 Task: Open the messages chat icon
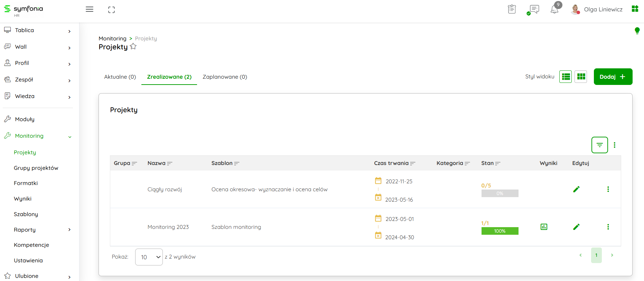(x=534, y=9)
